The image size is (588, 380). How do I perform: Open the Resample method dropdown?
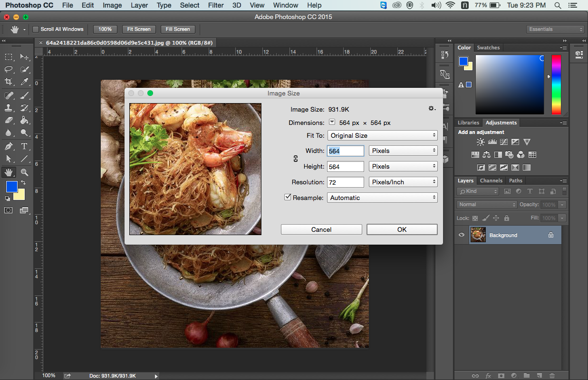coord(382,198)
